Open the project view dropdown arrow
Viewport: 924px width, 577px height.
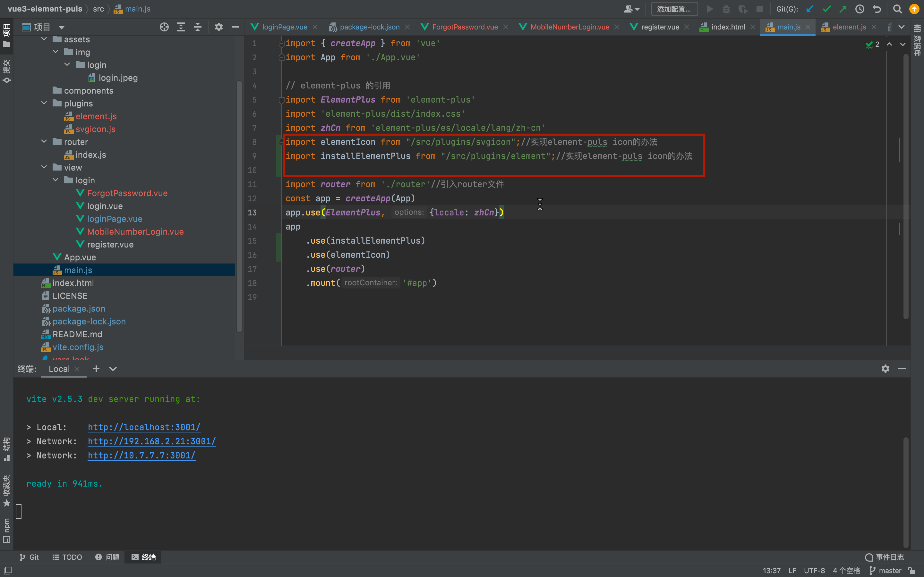[x=62, y=28]
